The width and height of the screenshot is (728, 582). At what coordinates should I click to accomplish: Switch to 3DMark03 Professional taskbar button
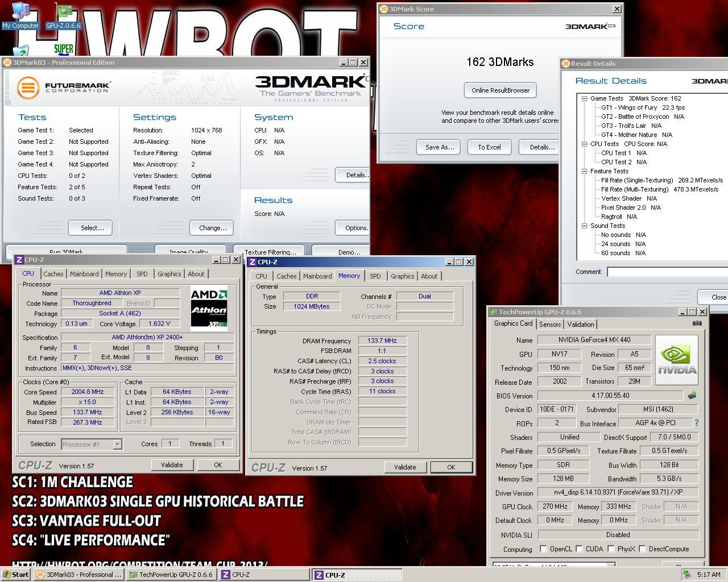[79, 575]
